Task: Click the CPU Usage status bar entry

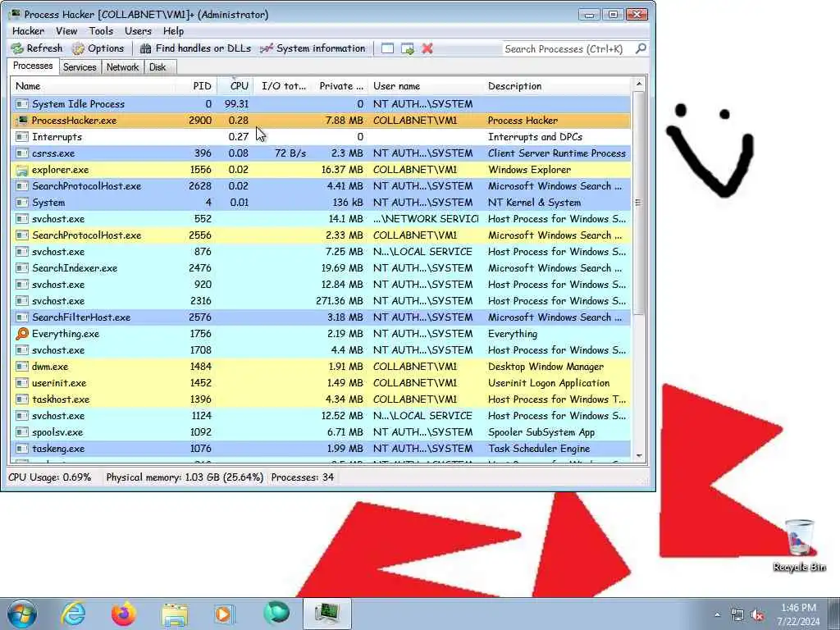Action: tap(50, 477)
